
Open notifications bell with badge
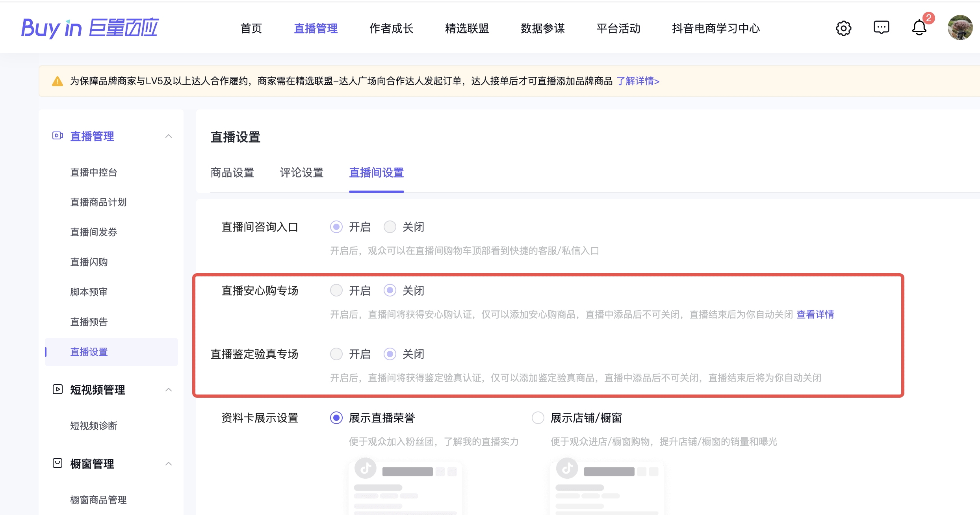coord(919,28)
